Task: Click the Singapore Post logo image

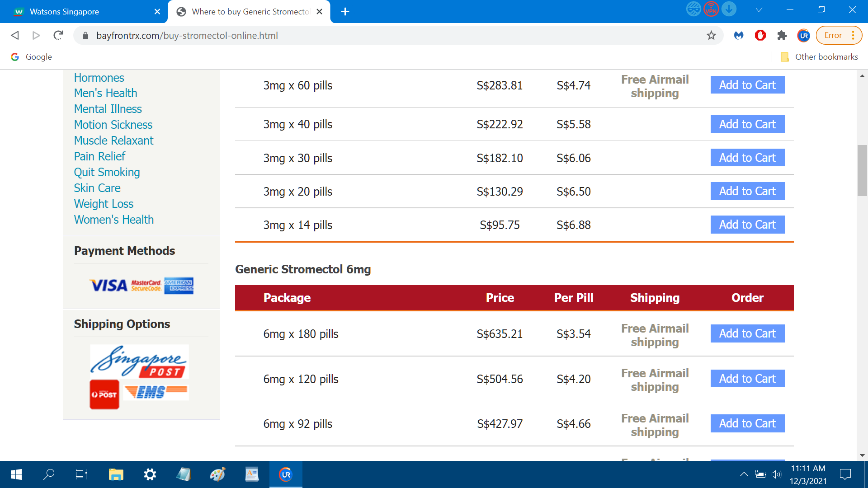Action: pos(139,361)
